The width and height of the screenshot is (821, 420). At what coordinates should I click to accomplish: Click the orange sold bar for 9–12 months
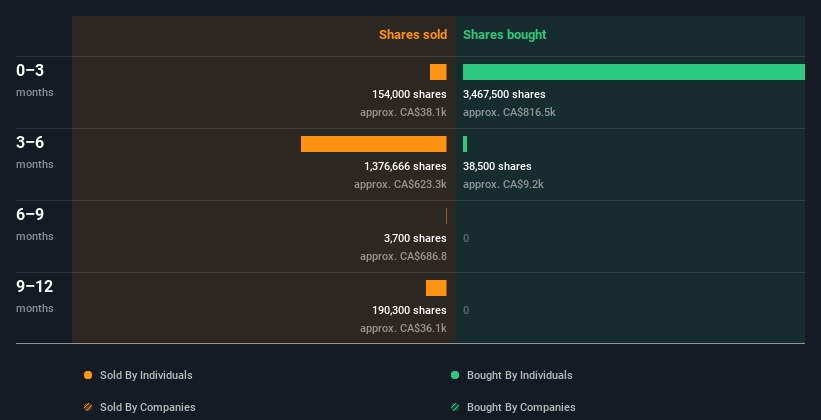pyautogui.click(x=436, y=288)
